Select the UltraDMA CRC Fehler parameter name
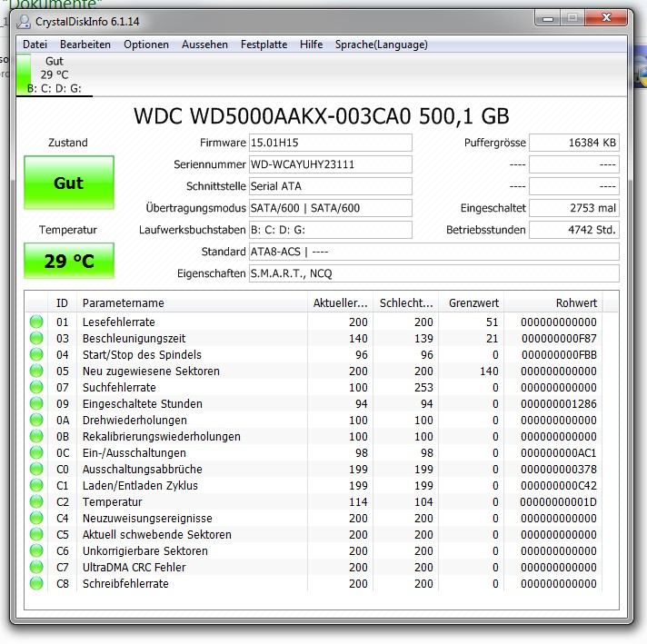This screenshot has width=647, height=644. (x=134, y=568)
